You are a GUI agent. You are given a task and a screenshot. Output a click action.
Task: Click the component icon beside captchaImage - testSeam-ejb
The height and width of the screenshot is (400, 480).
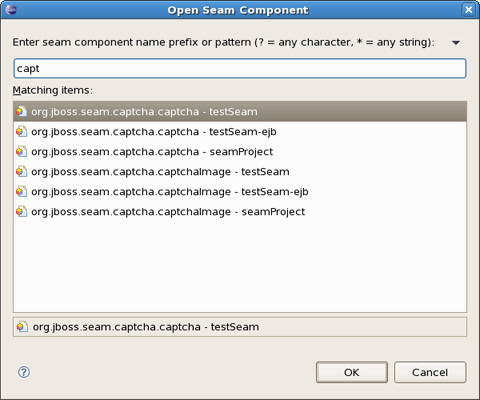pos(21,192)
